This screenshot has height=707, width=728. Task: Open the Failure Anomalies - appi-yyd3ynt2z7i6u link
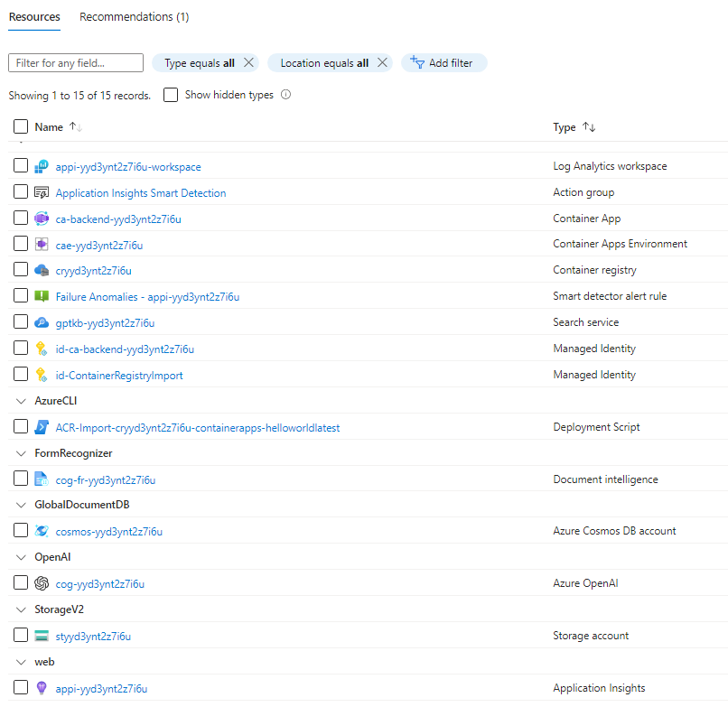click(x=147, y=297)
